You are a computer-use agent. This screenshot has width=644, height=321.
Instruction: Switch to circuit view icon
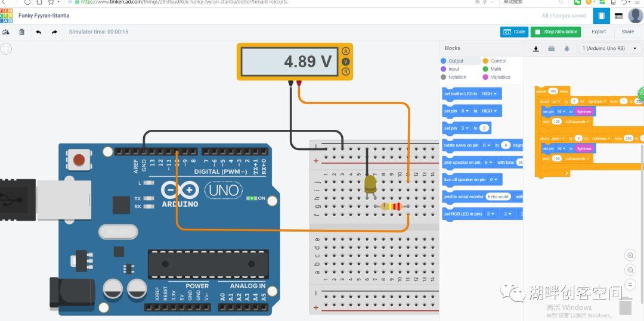601,15
